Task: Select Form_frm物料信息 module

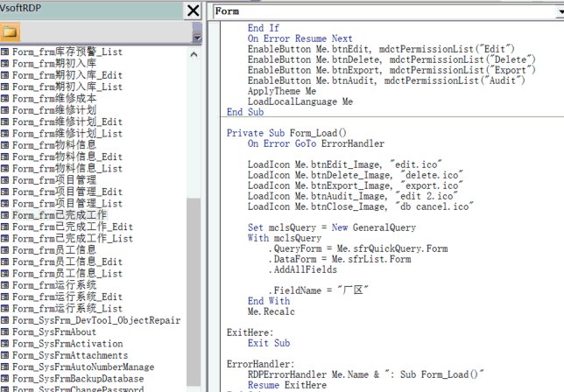Action: tap(54, 145)
